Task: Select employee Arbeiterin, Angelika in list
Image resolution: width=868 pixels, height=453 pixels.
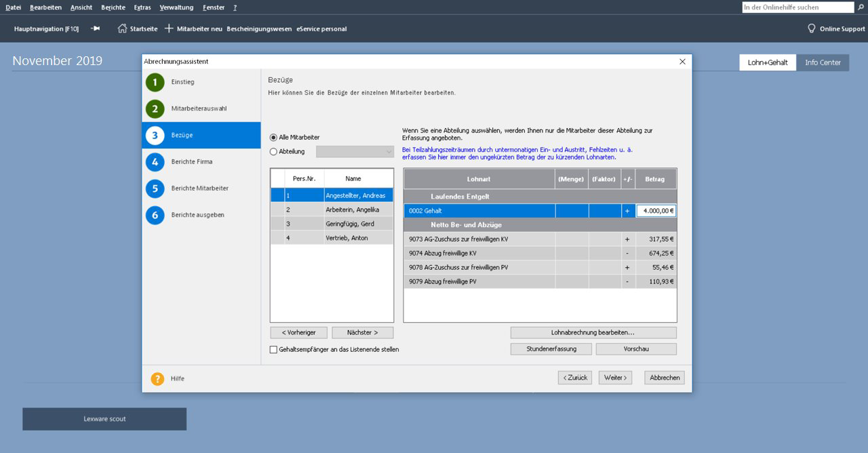Action: [x=352, y=210]
